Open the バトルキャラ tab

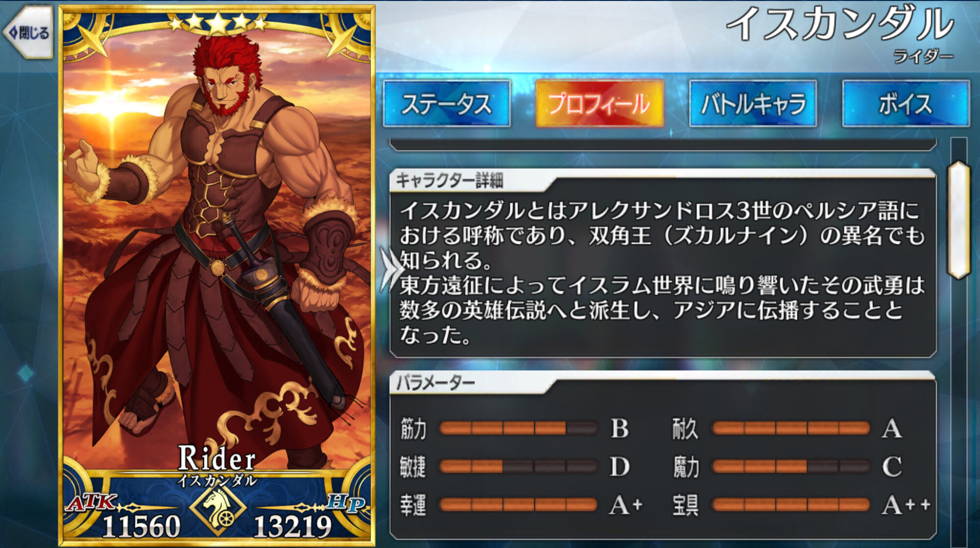(x=753, y=103)
